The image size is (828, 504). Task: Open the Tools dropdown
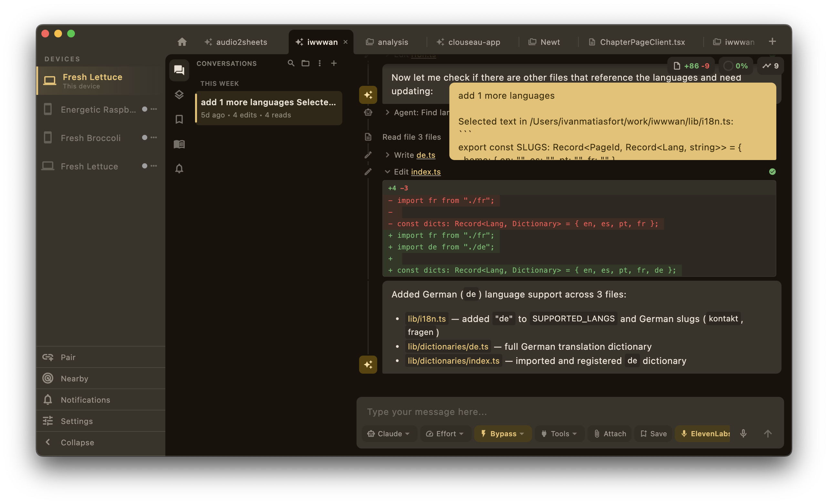tap(560, 433)
